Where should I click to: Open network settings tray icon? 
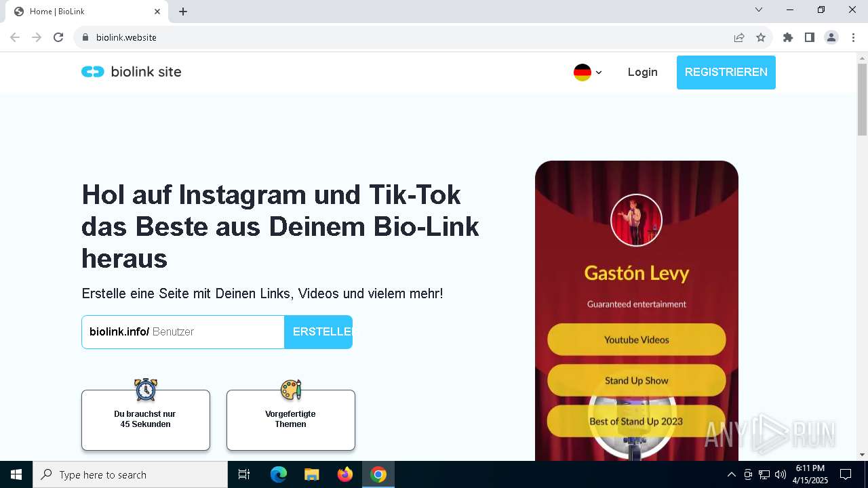click(764, 474)
